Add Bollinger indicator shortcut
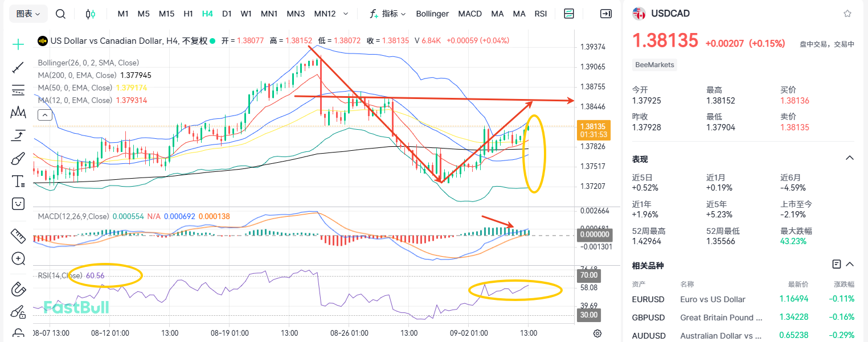The width and height of the screenshot is (868, 342). click(432, 14)
